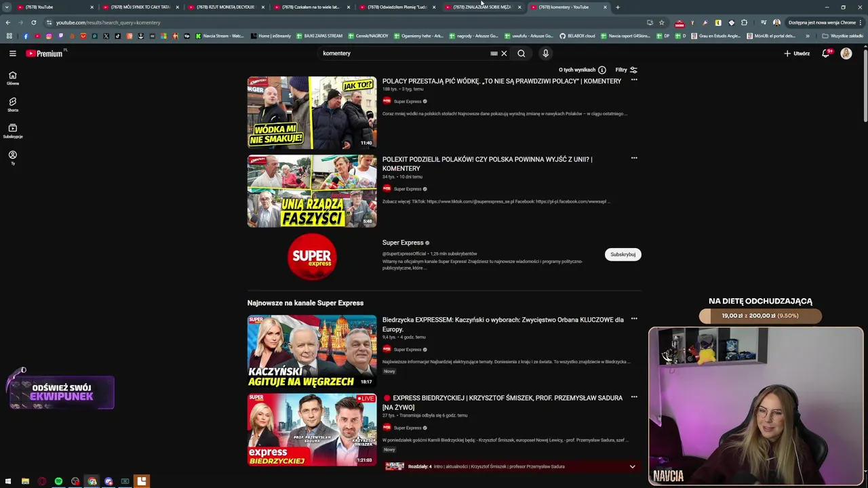Open the account avatar menu
This screenshot has width=868, height=488.
click(846, 54)
